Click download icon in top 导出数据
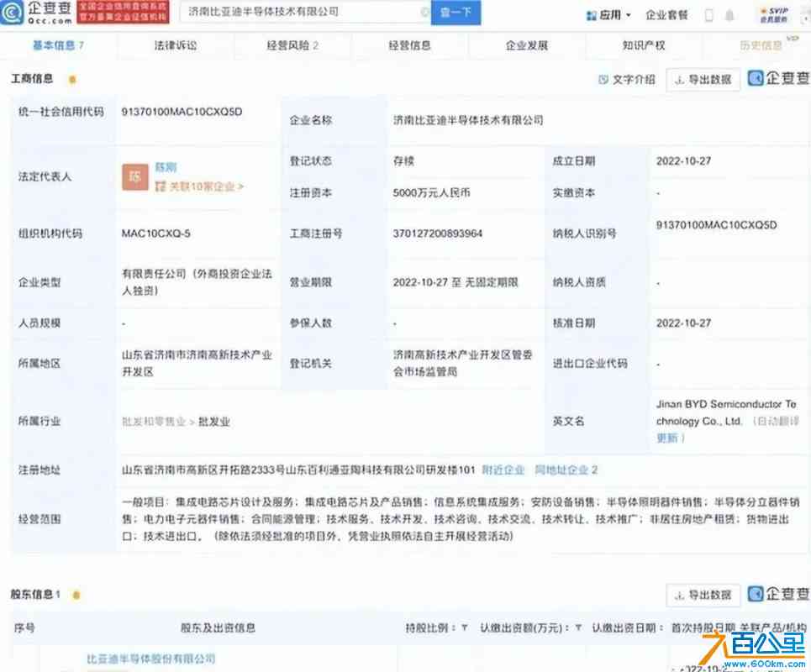Screen dimensions: 811x672 point(680,80)
